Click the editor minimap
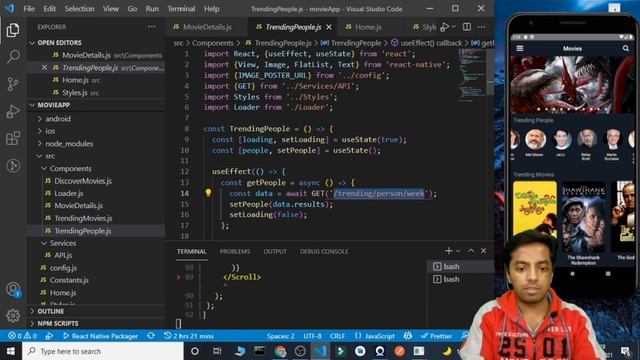Image resolution: width=640 pixels, height=360 pixels. coord(472,76)
